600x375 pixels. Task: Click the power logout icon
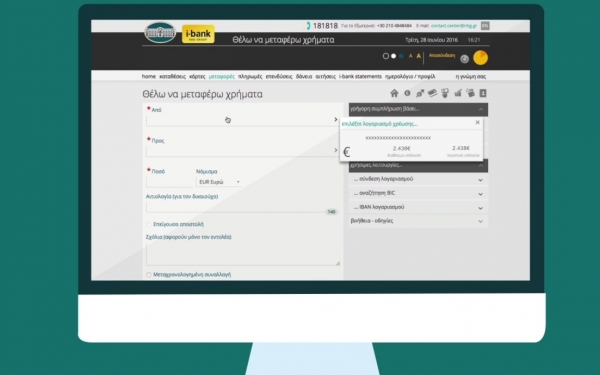pyautogui.click(x=465, y=59)
